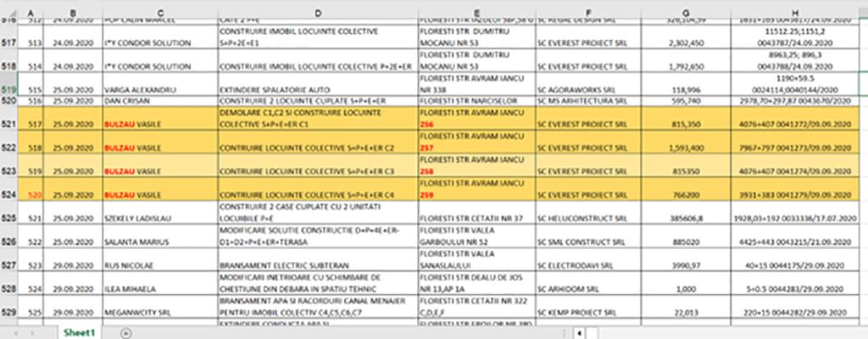Image resolution: width=868 pixels, height=339 pixels.
Task: Click the sheet tab bar split handle dots
Action: (564, 333)
